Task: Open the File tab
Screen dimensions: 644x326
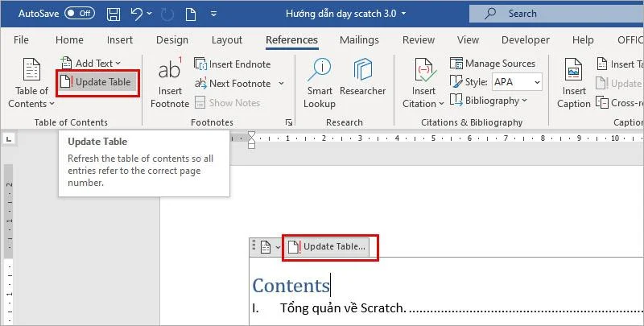Action: [x=21, y=39]
